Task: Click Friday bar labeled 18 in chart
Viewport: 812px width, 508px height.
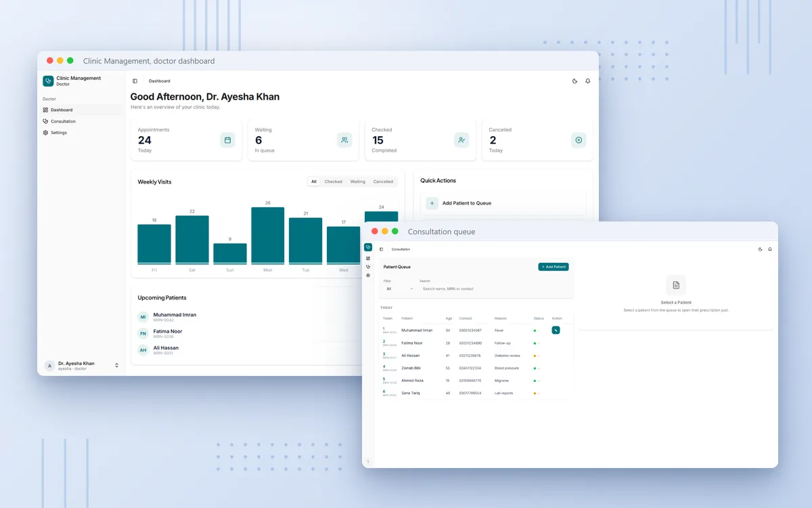Action: click(x=154, y=244)
